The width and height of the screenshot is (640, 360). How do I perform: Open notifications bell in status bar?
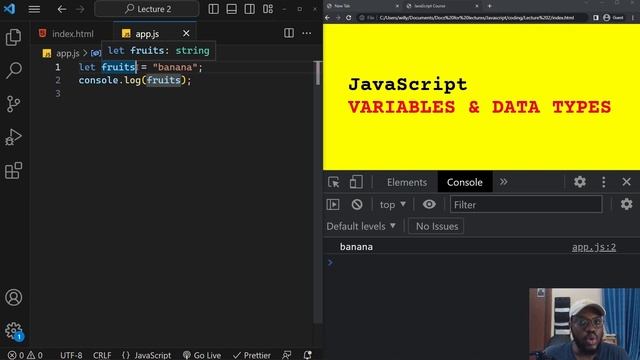pyautogui.click(x=308, y=355)
